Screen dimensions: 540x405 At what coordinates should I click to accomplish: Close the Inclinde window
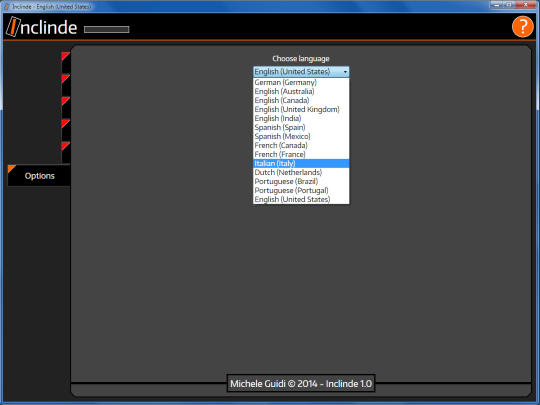tap(526, 4)
